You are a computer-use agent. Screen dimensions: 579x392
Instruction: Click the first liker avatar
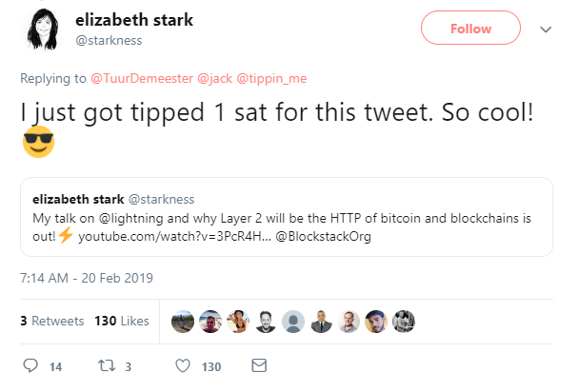pos(182,322)
